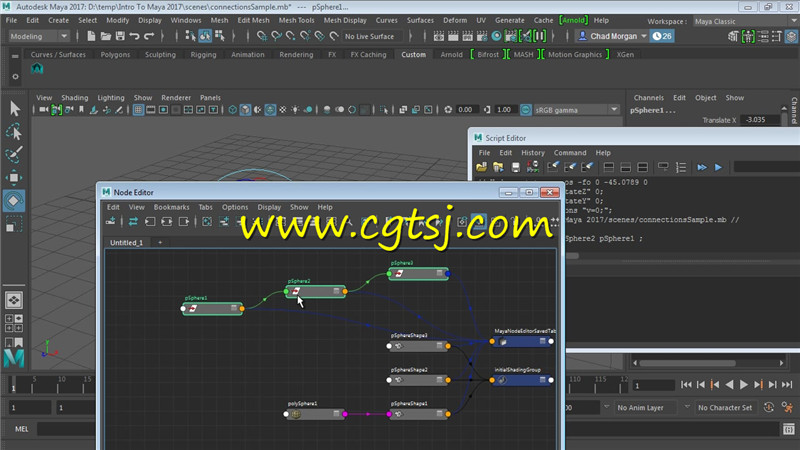Click the 26 notifications badge
The width and height of the screenshot is (800, 450).
coord(662,36)
